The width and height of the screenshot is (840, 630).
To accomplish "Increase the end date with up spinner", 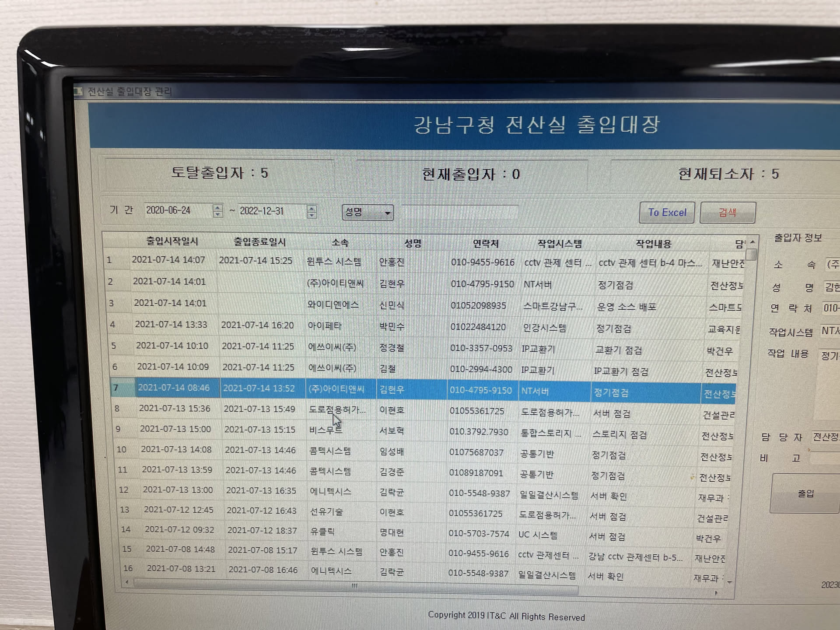I will coord(311,209).
